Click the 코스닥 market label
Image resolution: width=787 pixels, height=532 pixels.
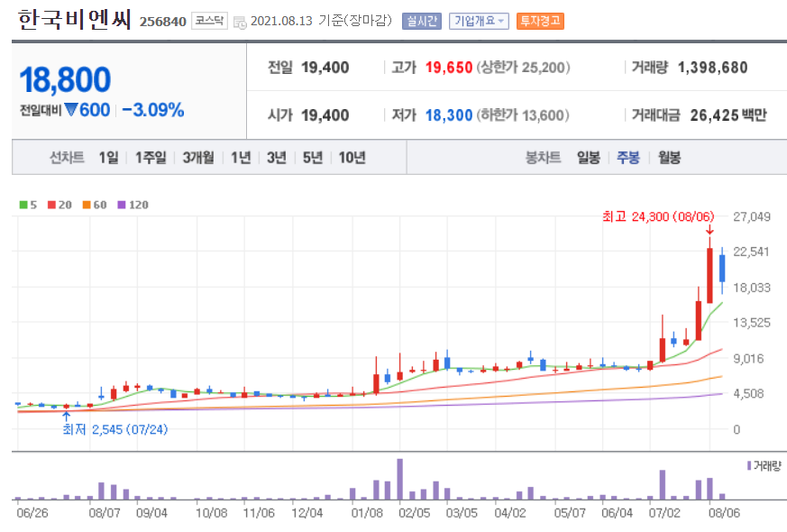[x=209, y=21]
